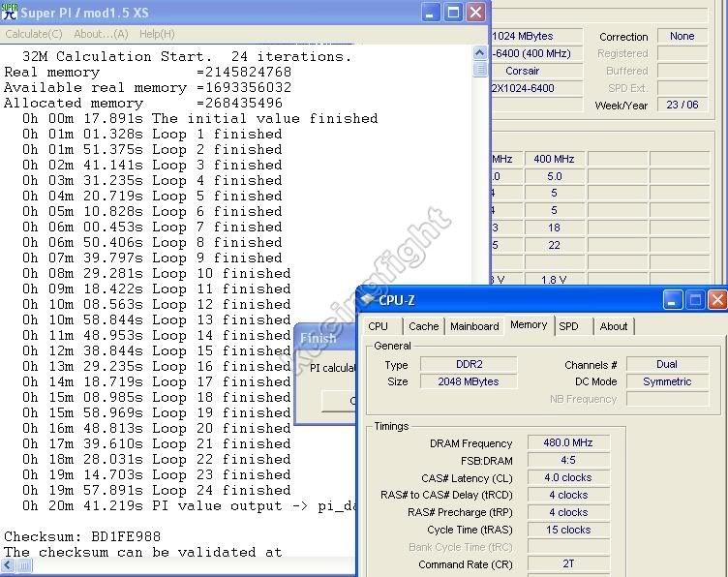Click the Checksum: BD1FE988 line
The height and width of the screenshot is (577, 728).
pyautogui.click(x=82, y=536)
